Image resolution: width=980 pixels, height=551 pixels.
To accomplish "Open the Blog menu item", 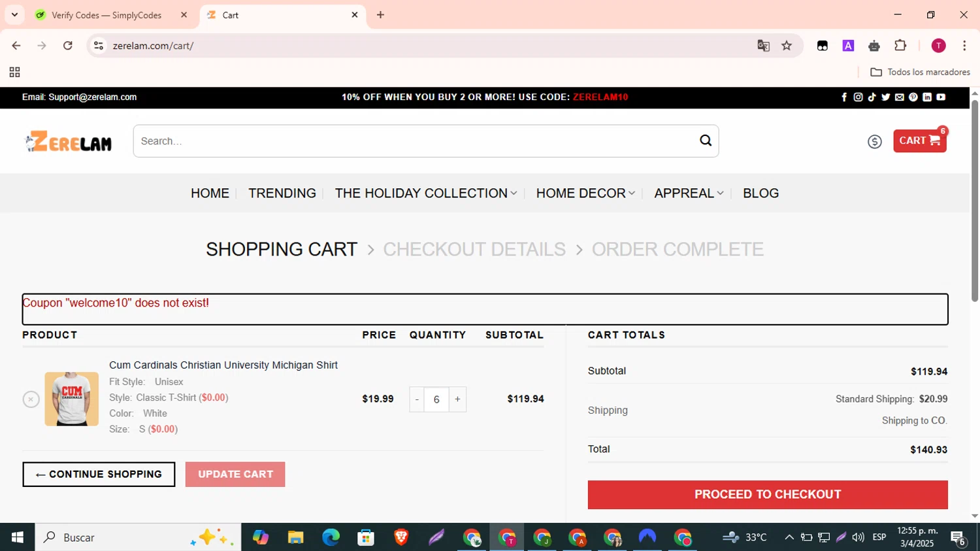I will [760, 193].
